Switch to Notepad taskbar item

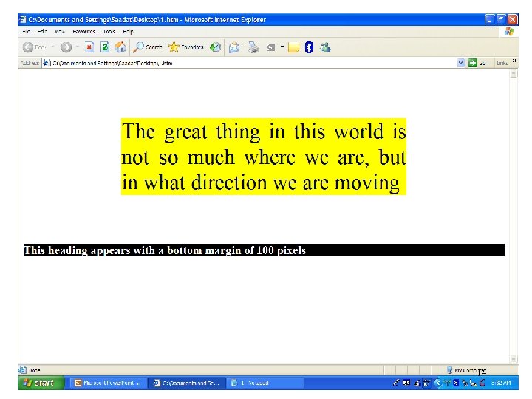pyautogui.click(x=266, y=383)
